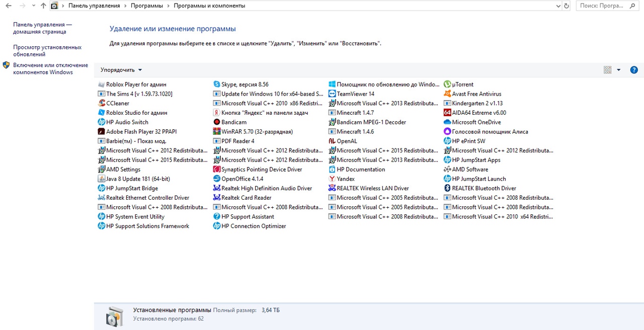Click the forward navigation arrow
Image resolution: width=644 pixels, height=330 pixels.
point(22,6)
